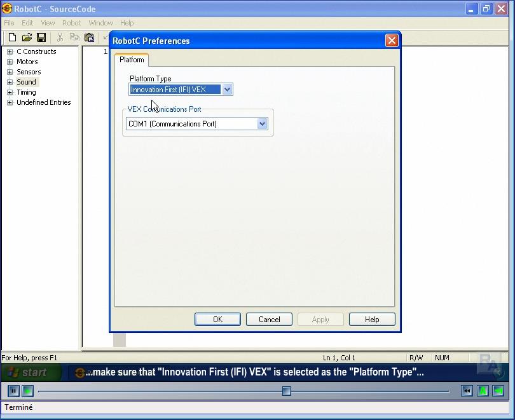Pause the tutorial video playback

coord(13,391)
